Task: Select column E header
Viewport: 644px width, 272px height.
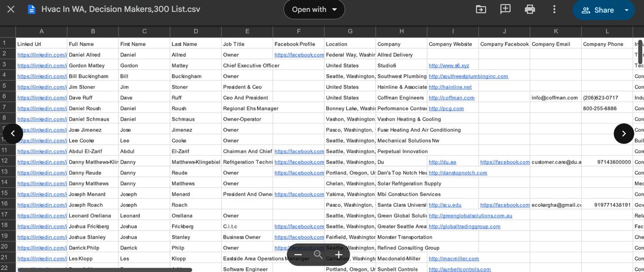Action: tap(247, 31)
